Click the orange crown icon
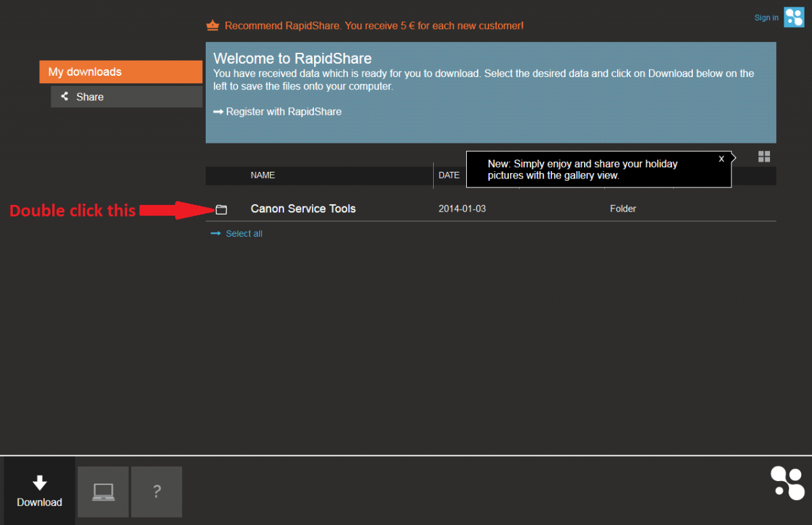This screenshot has width=812, height=525. 212,26
